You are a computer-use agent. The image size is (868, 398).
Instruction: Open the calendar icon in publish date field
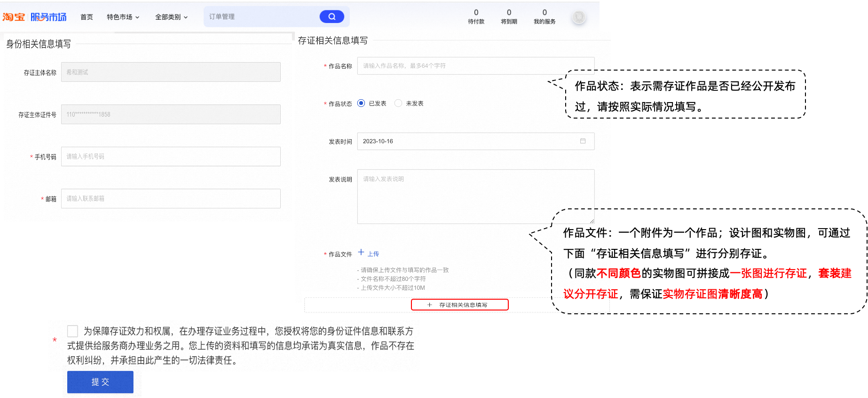click(583, 141)
